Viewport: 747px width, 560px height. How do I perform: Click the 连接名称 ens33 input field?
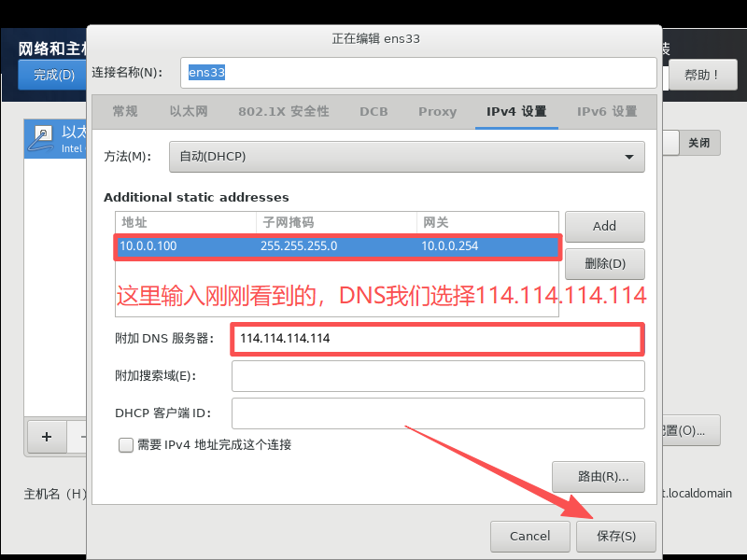tap(418, 73)
